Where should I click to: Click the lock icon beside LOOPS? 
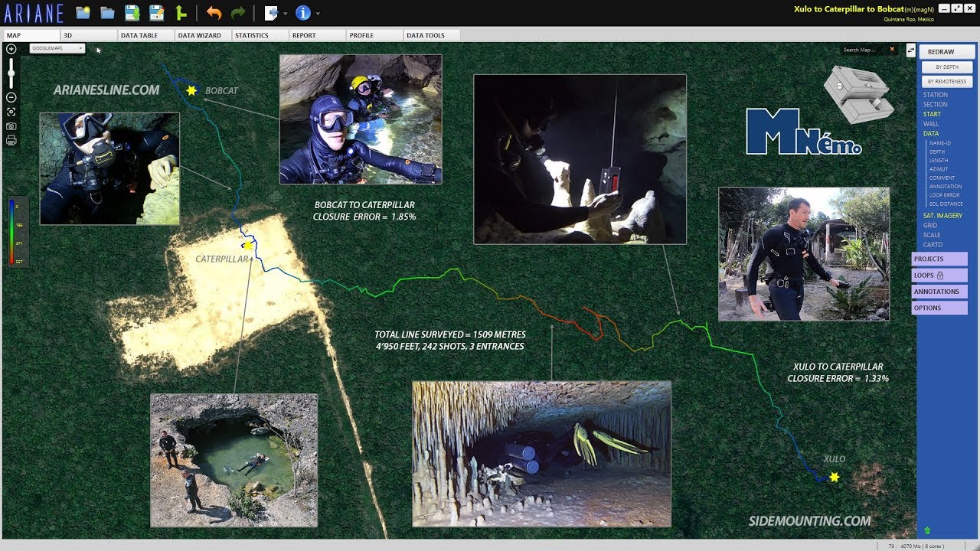tap(940, 275)
